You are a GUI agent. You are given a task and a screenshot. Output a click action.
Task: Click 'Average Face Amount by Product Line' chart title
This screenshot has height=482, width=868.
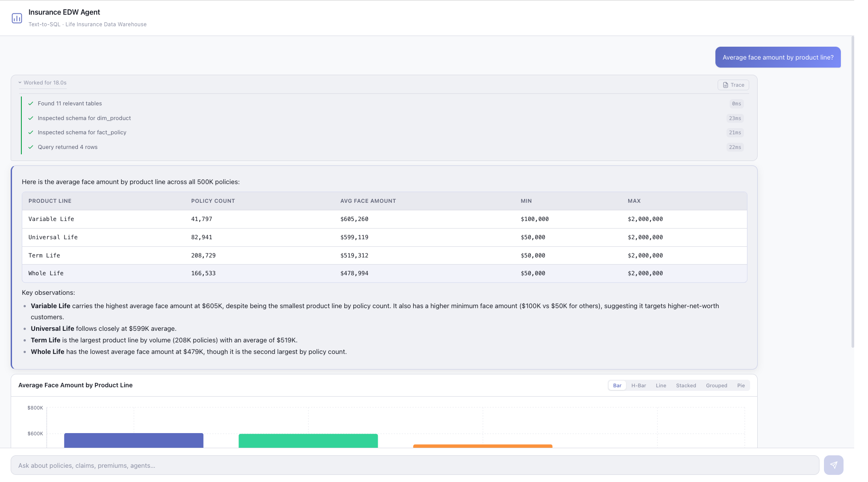pyautogui.click(x=75, y=385)
